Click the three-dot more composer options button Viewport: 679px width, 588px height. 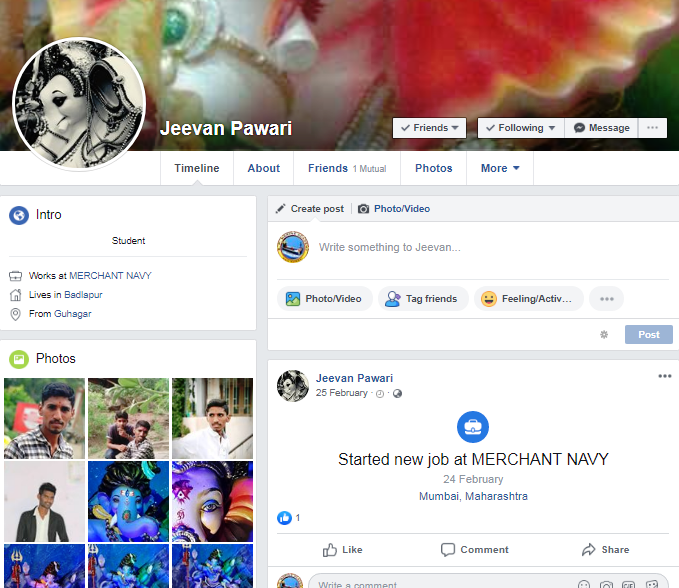click(x=606, y=298)
